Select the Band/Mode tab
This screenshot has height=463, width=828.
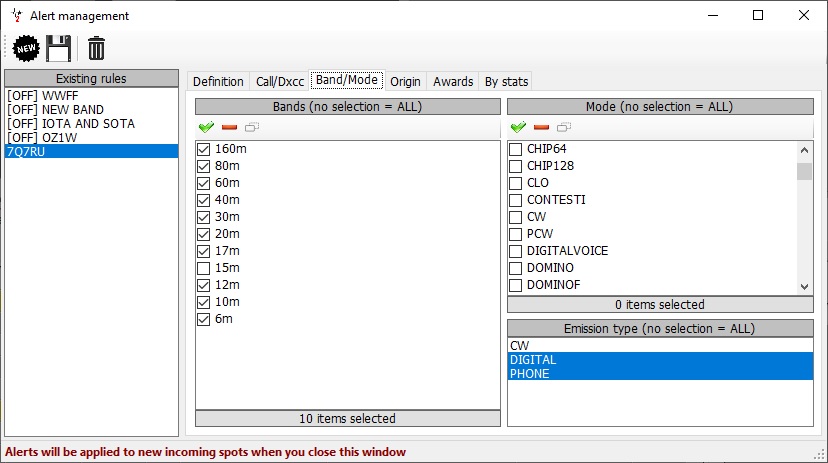point(347,80)
